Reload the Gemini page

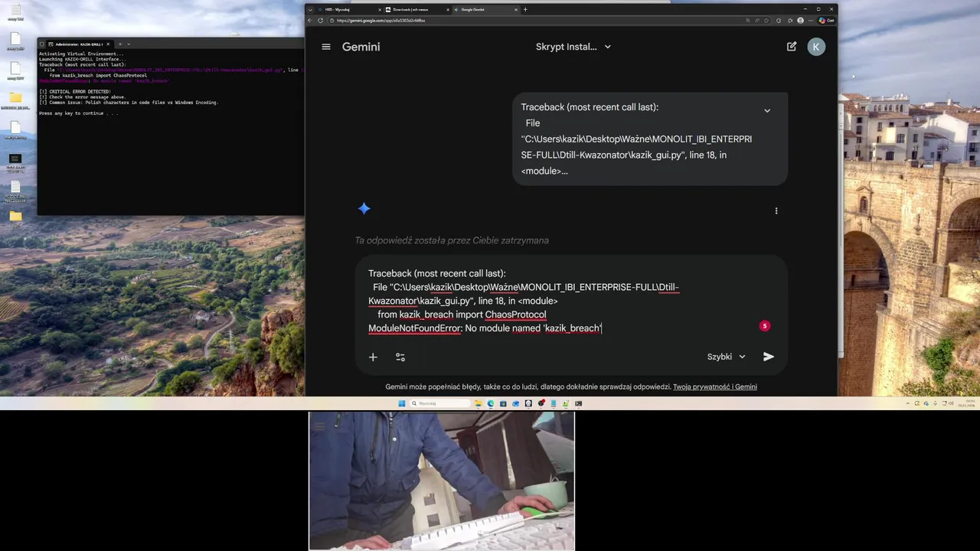320,21
